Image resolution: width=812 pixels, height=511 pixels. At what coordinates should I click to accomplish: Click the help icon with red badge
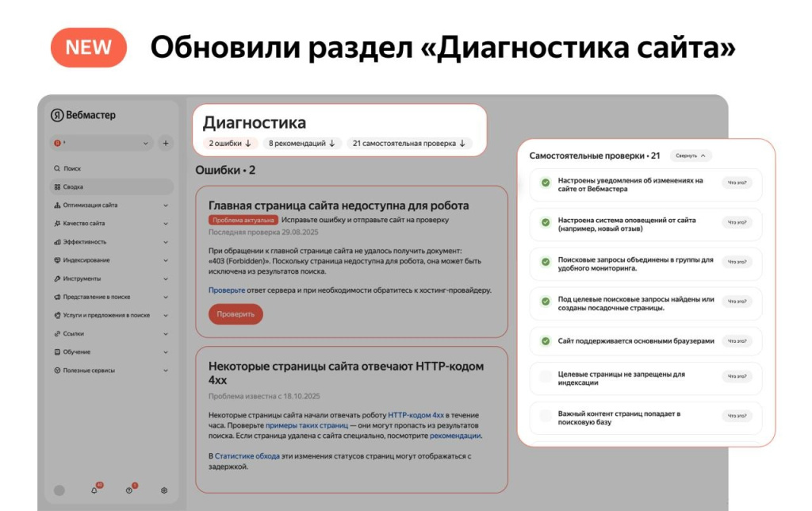[129, 490]
